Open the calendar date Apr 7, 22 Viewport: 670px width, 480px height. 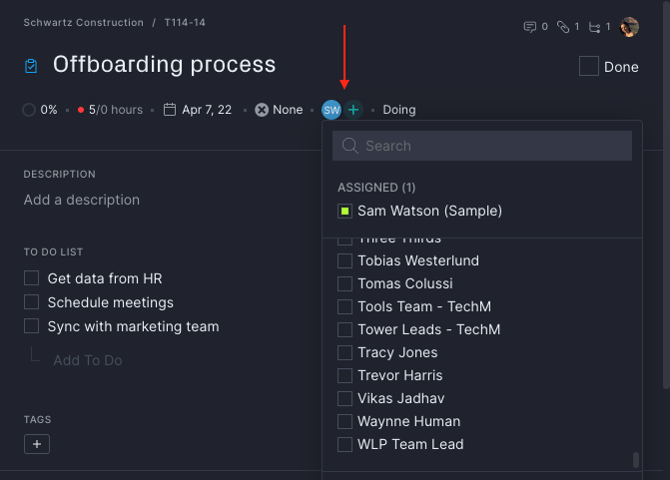pos(198,110)
